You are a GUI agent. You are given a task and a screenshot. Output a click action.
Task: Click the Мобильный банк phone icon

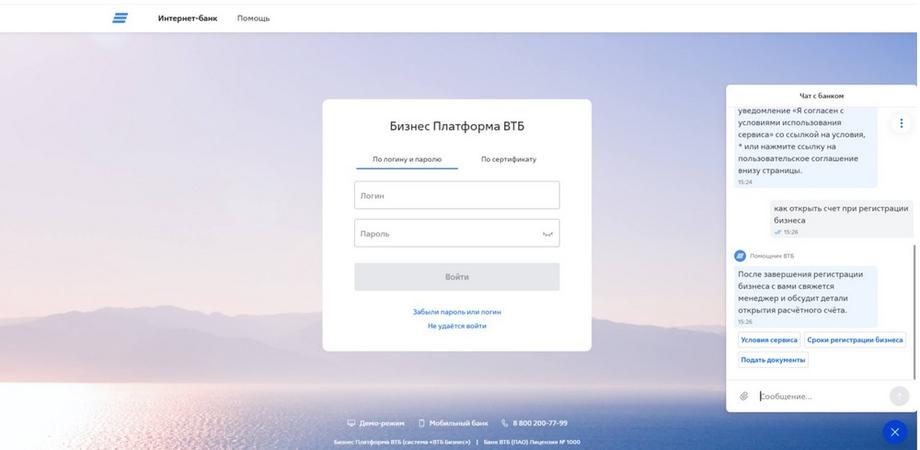click(x=421, y=423)
